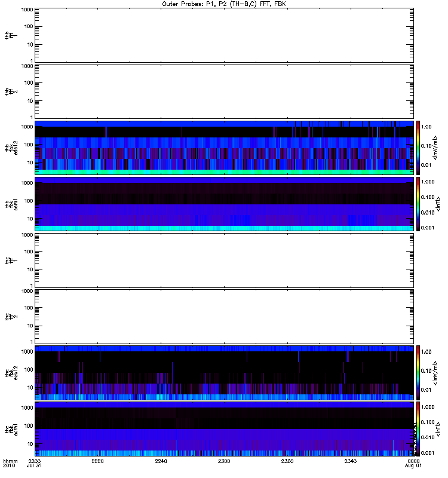Click the 0.001 tick on thb scm1 color bar
The image size is (448, 478).
[428, 228]
